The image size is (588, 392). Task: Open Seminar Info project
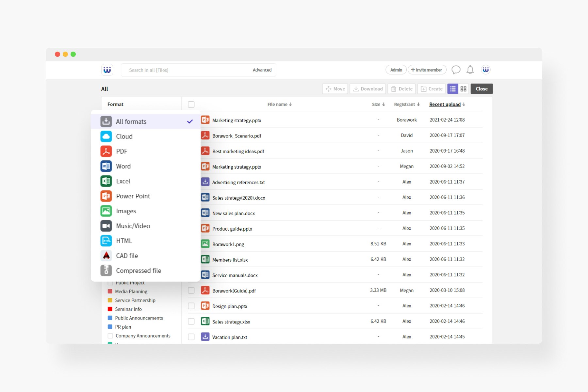(x=128, y=309)
